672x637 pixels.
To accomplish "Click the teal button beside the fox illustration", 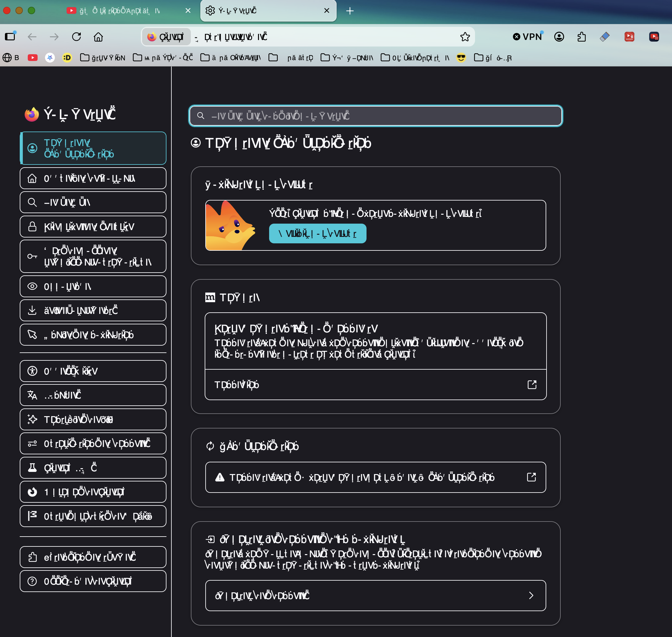I will coord(318,233).
